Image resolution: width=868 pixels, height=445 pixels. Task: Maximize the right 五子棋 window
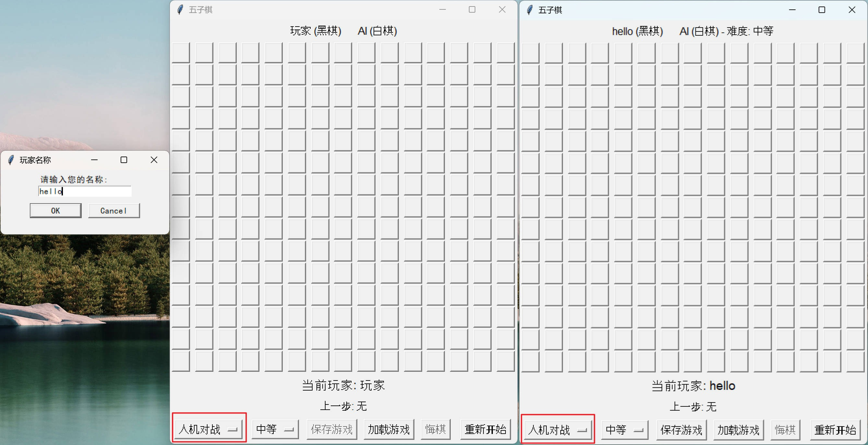pos(822,10)
